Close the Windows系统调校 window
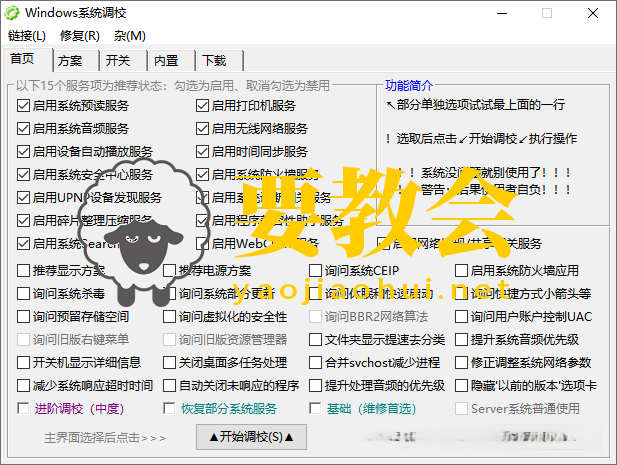The width and height of the screenshot is (617, 465). pyautogui.click(x=593, y=13)
